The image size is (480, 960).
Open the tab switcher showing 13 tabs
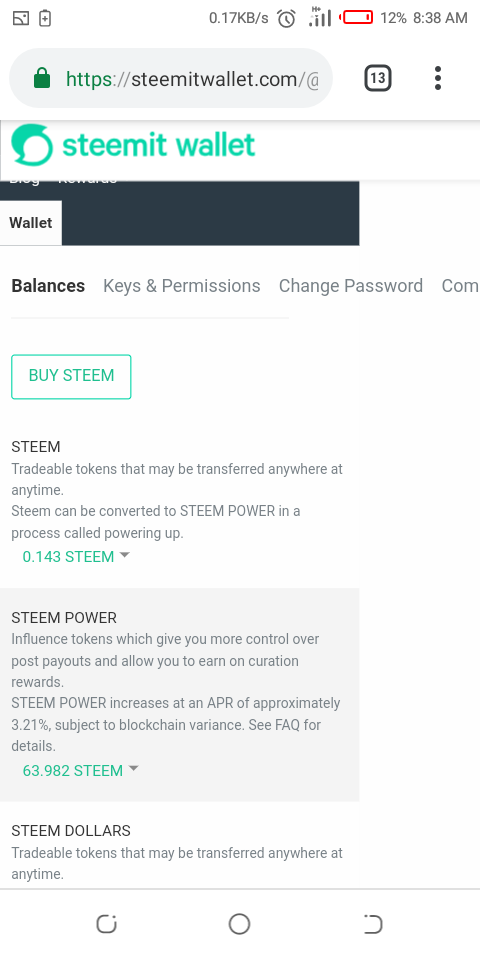[x=378, y=78]
